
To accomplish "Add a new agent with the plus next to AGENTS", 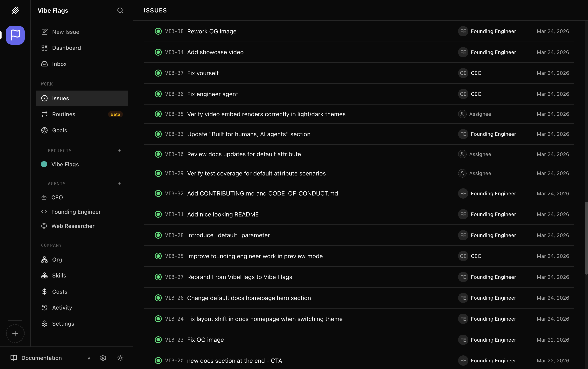I will coord(119,184).
